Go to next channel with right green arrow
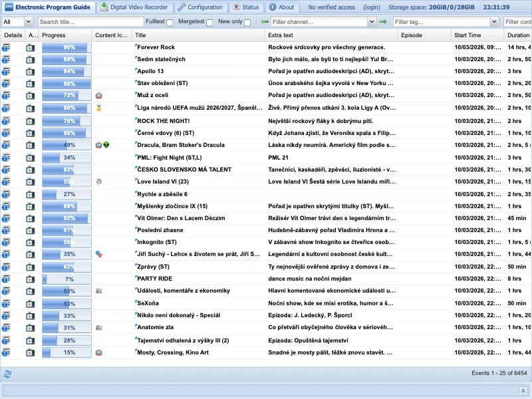 tap(383, 22)
